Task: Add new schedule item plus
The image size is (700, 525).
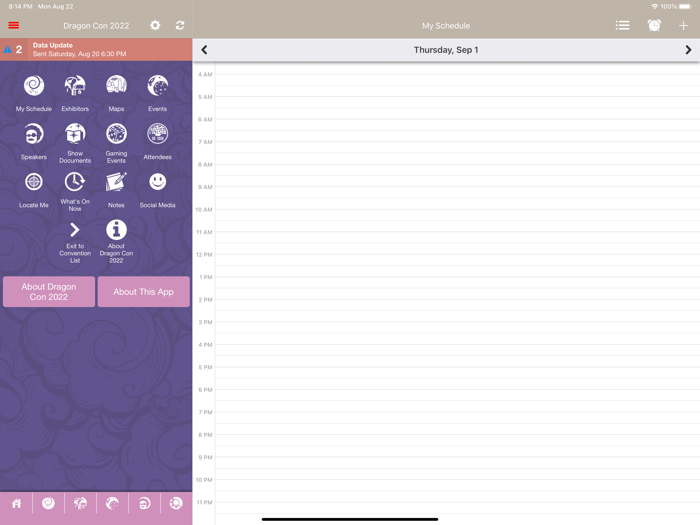Action: pyautogui.click(x=683, y=25)
